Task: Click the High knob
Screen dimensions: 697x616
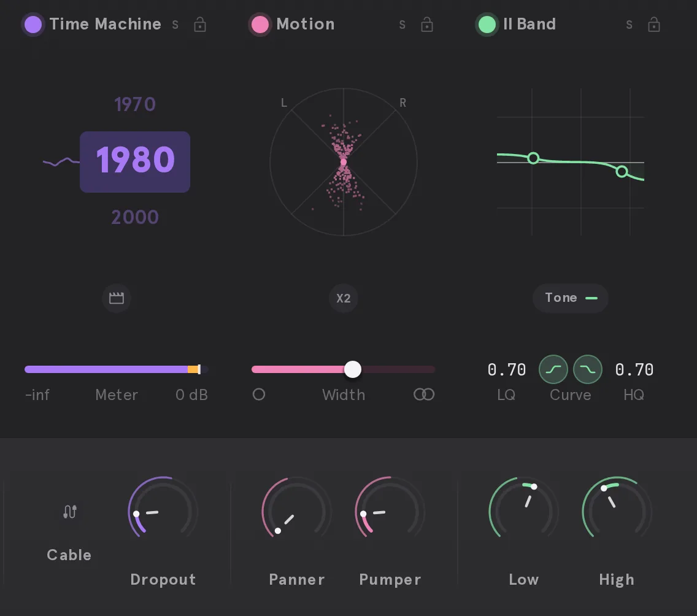Action: point(617,512)
